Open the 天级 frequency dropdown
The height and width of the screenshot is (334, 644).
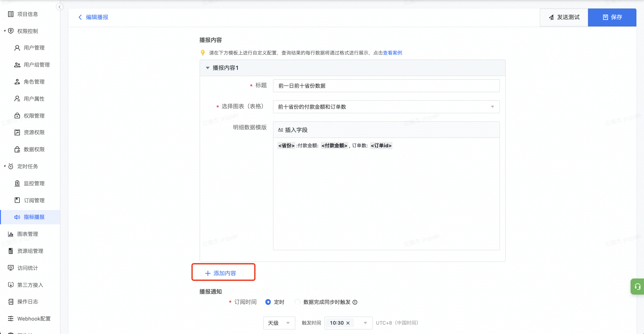pyautogui.click(x=279, y=323)
